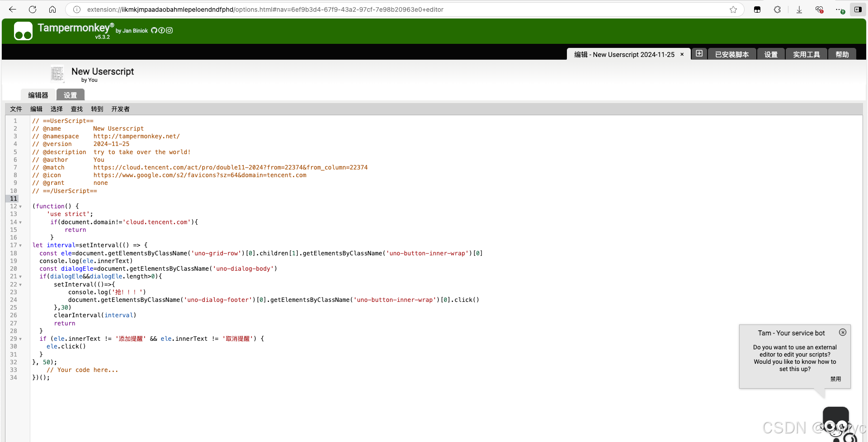Click the @match URL on line 7
868x442 pixels.
click(231, 167)
